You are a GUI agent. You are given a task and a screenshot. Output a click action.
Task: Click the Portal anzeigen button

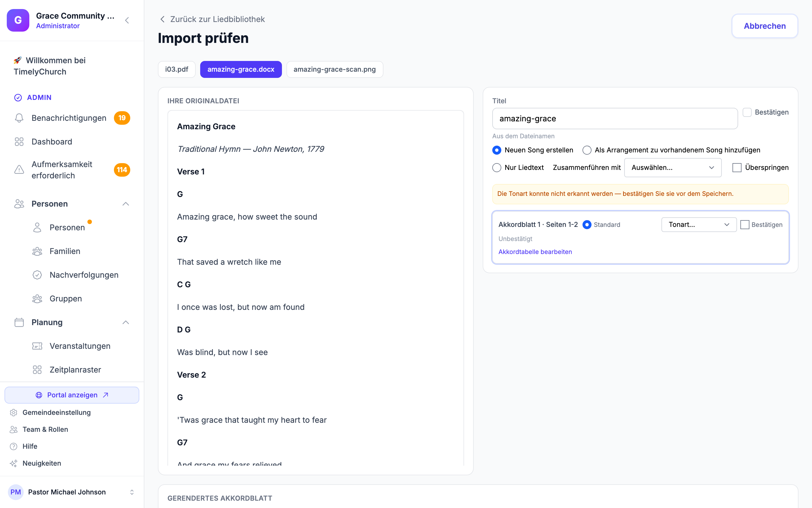pos(72,395)
